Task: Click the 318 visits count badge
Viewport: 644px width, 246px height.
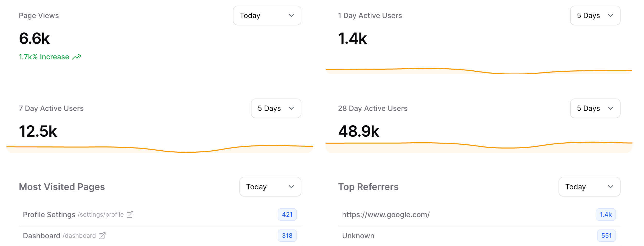Action: coord(287,236)
